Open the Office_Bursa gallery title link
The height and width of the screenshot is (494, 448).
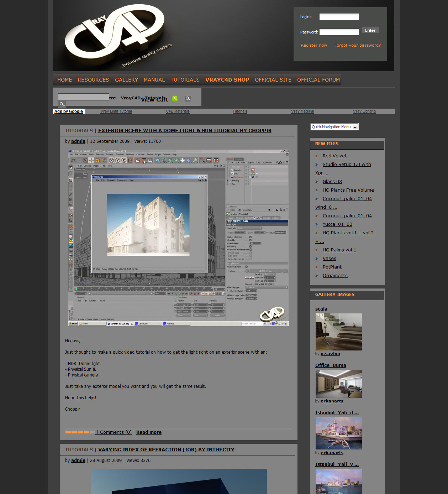331,365
